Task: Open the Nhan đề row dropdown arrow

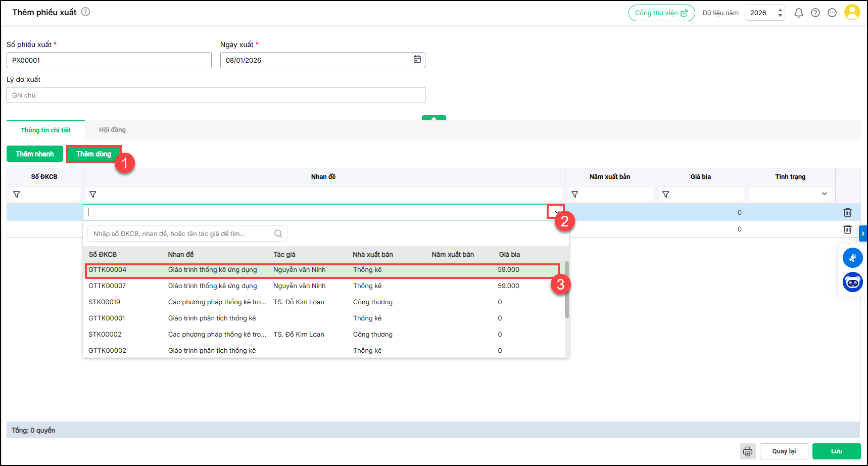Action: point(556,212)
